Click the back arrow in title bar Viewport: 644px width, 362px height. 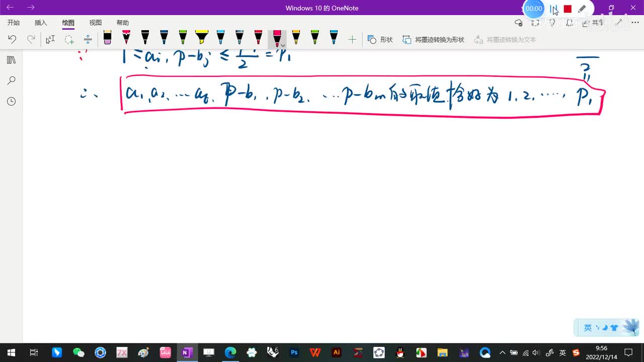tap(10, 8)
